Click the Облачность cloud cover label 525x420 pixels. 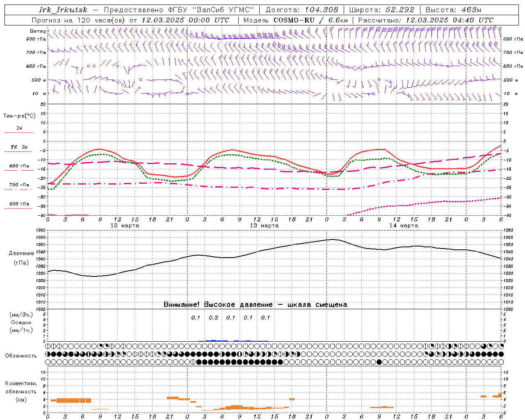tap(21, 356)
